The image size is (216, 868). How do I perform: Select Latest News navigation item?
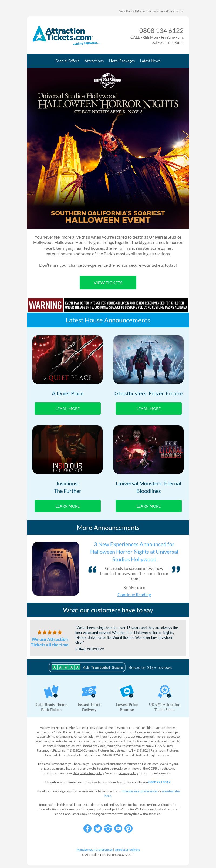click(150, 61)
